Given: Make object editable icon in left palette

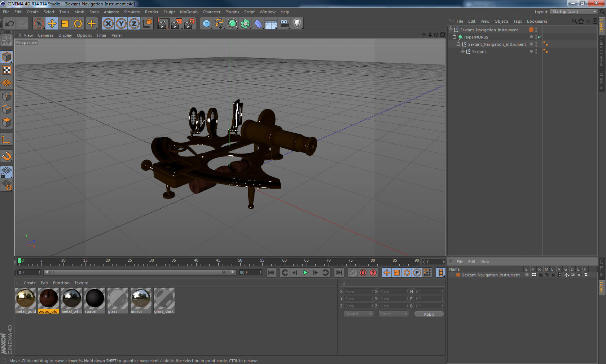Looking at the screenshot, I should [x=6, y=40].
